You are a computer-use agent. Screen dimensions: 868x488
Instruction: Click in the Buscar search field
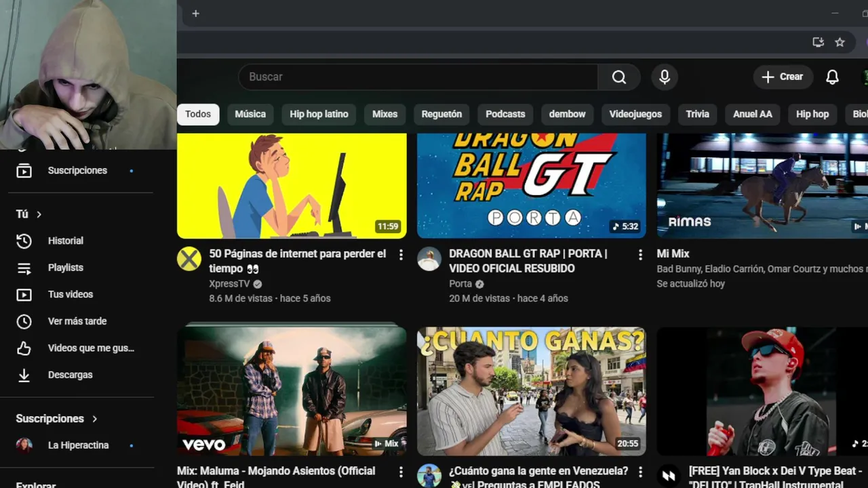(x=418, y=77)
